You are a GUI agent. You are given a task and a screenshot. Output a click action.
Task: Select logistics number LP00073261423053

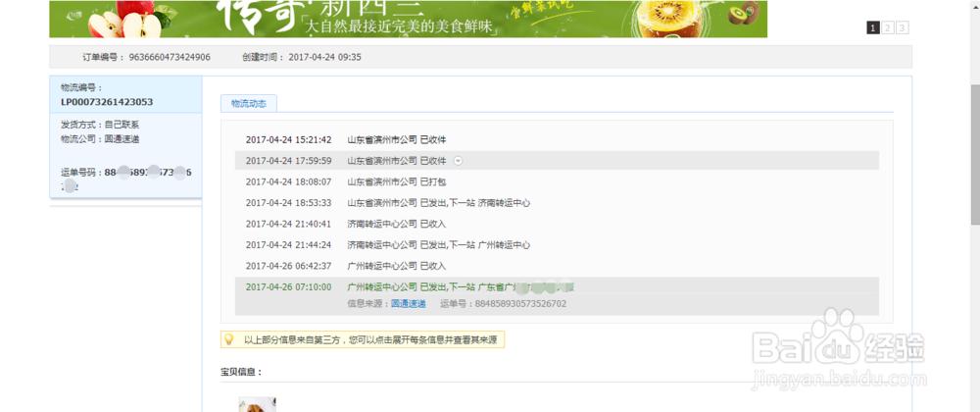point(107,102)
